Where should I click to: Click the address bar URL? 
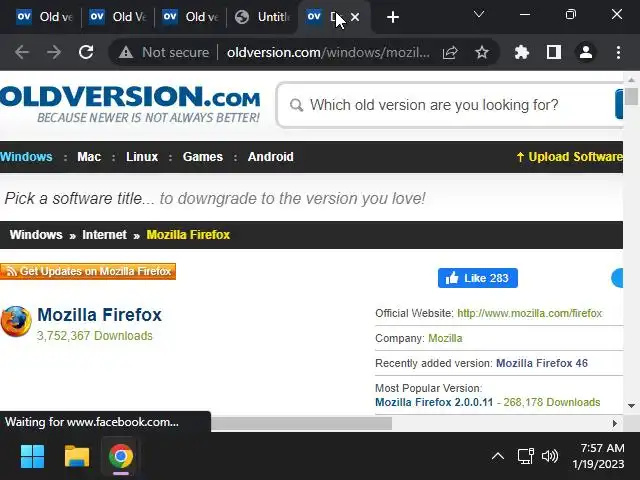(x=328, y=52)
